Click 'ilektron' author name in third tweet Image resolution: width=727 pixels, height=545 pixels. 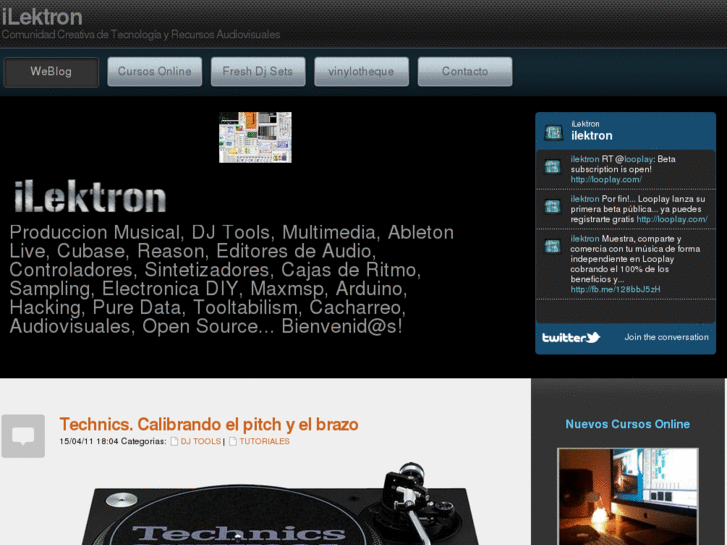(x=585, y=239)
